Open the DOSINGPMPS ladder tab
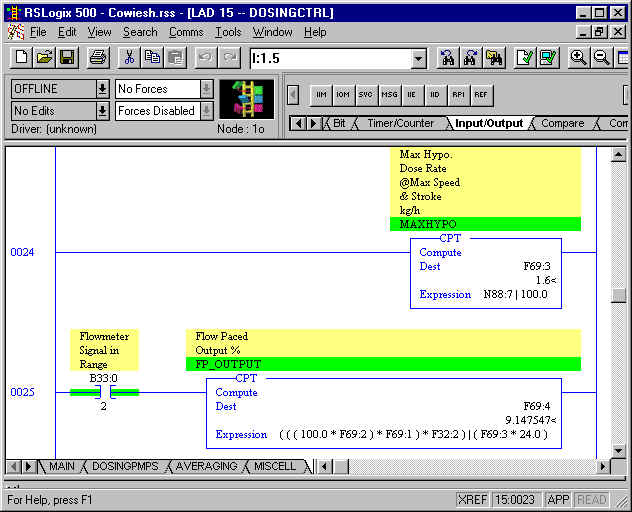The image size is (632, 512). tap(125, 466)
